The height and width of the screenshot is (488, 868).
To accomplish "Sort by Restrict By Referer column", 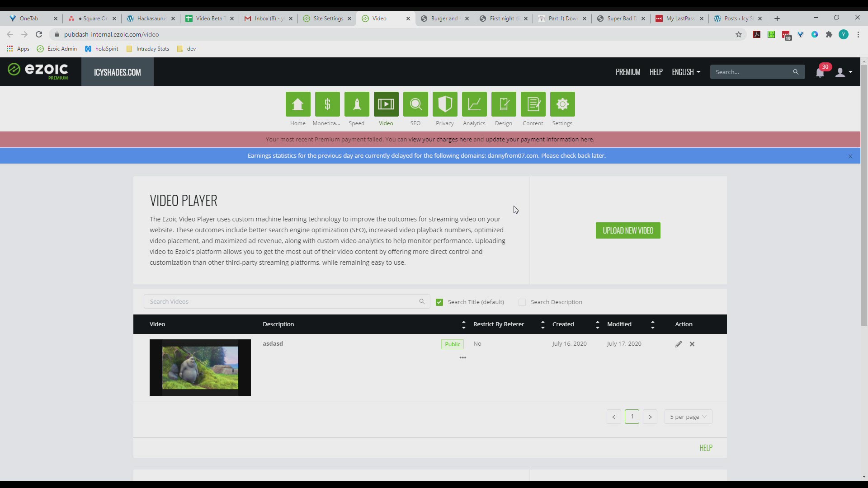I will [x=543, y=324].
